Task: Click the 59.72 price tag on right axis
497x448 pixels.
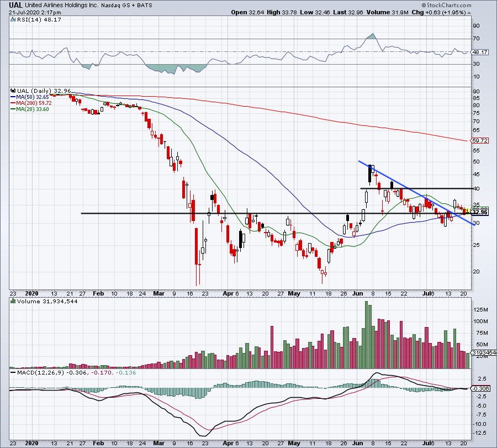Action: [480, 140]
